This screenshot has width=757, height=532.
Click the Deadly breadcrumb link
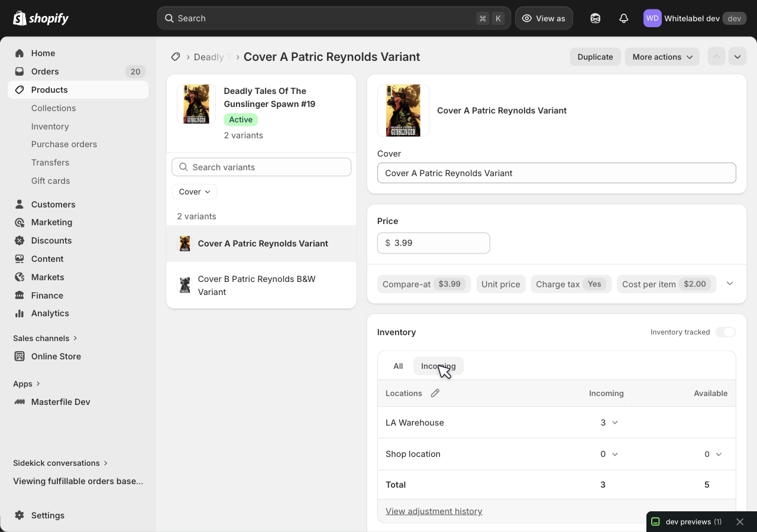click(x=212, y=57)
